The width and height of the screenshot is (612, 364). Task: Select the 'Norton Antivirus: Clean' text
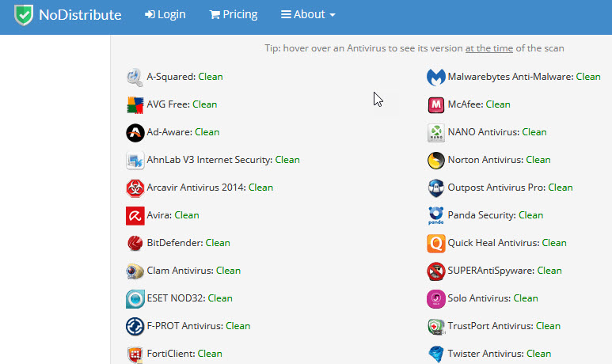pos(500,160)
